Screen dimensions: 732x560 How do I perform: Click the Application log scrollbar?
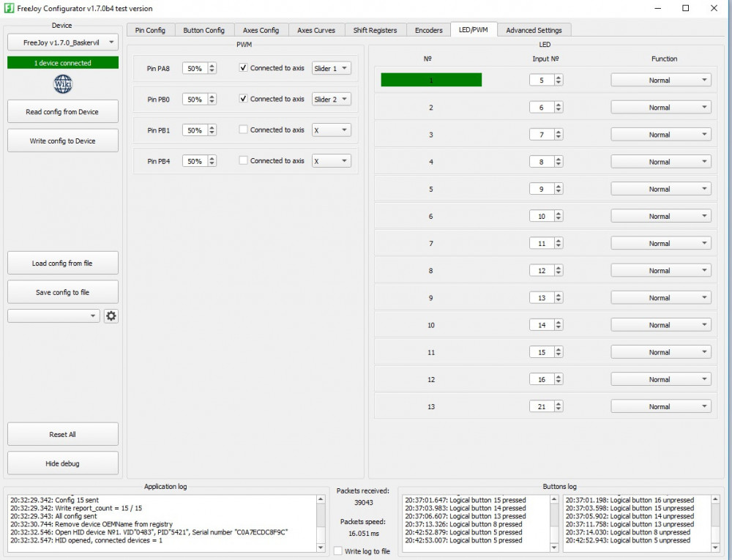321,523
